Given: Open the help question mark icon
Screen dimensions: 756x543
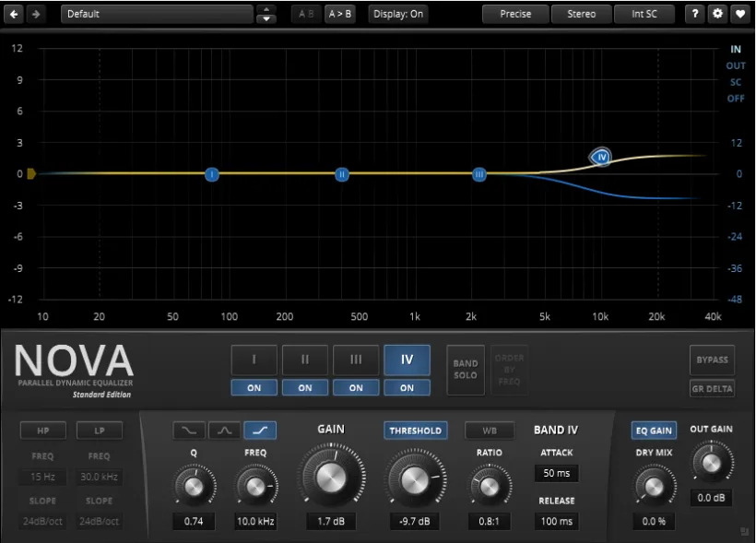Looking at the screenshot, I should point(695,14).
